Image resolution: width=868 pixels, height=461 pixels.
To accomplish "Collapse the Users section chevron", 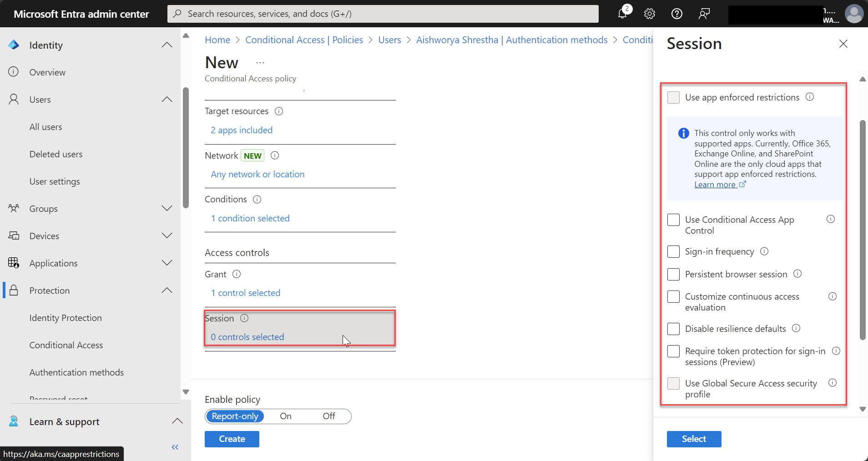I will click(x=167, y=99).
